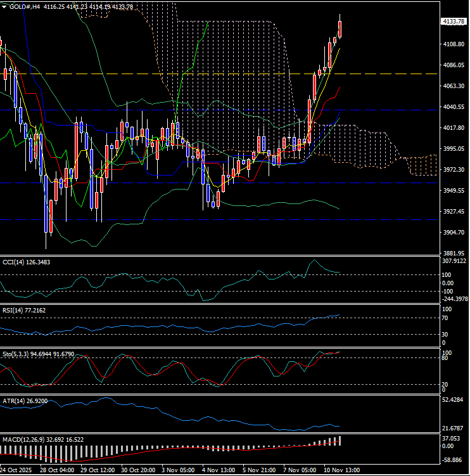Click the 3904.70 price scale value
Image resolution: width=470 pixels, height=476 pixels.
point(452,233)
